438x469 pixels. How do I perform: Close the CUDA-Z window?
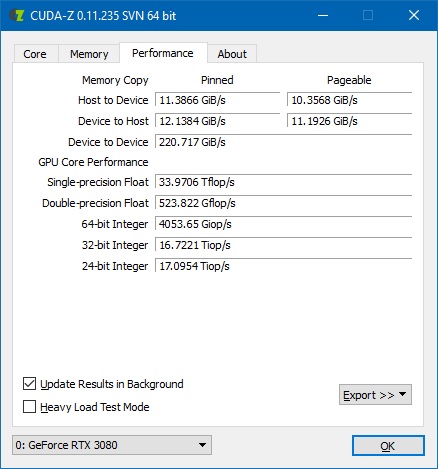(x=414, y=15)
